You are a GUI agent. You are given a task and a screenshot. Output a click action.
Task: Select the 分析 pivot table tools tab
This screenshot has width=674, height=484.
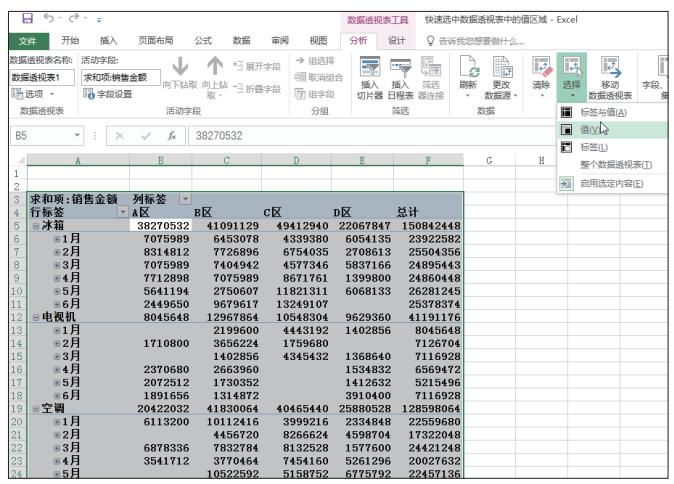tap(358, 40)
